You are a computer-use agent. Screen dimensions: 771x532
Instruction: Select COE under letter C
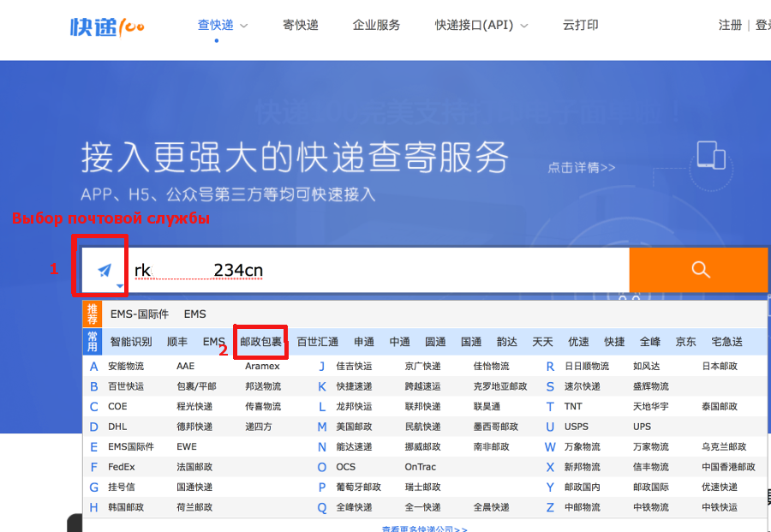(x=117, y=407)
